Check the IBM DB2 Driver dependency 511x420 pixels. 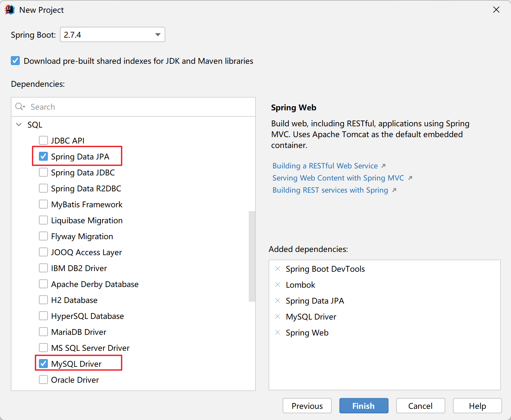43,268
